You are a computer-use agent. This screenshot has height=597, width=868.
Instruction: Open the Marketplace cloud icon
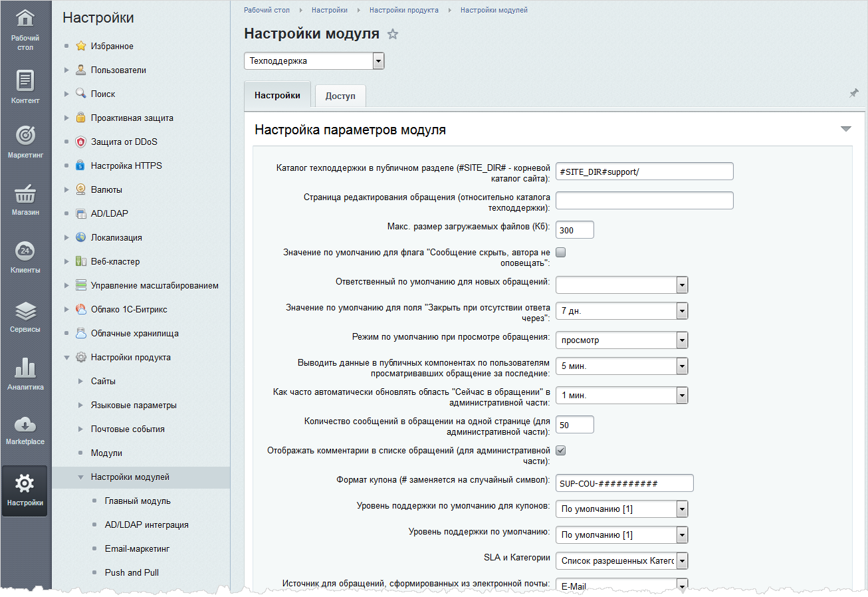coord(25,423)
